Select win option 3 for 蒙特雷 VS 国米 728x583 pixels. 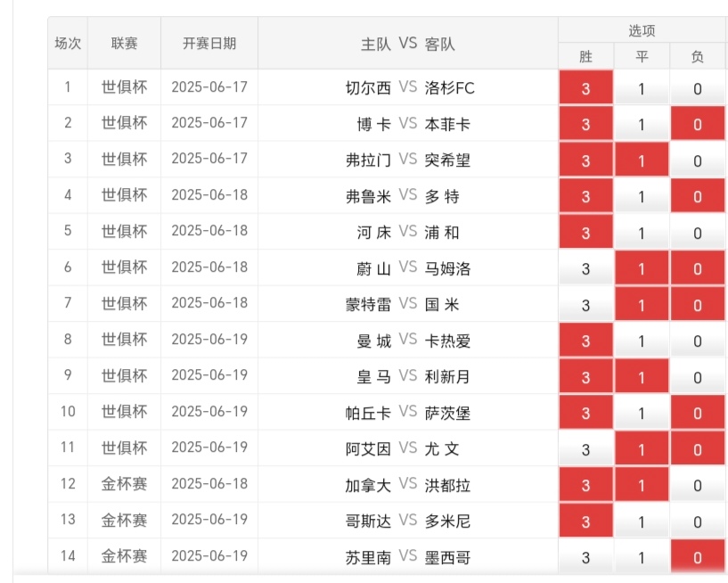pos(586,304)
